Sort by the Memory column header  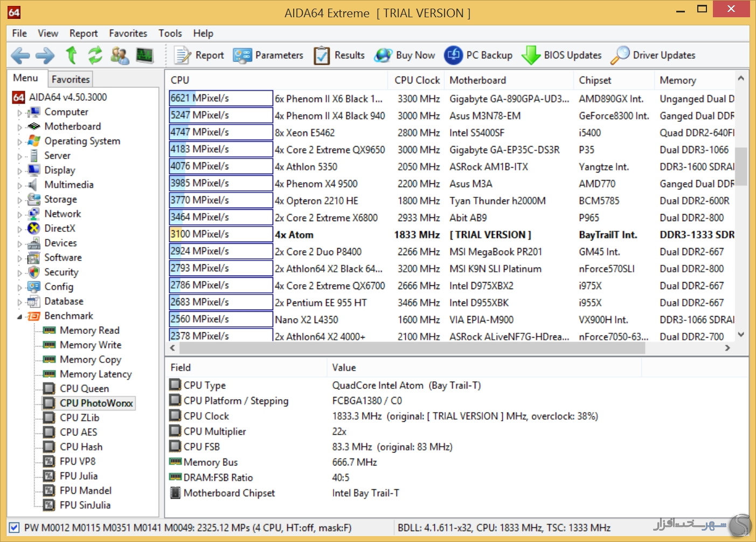[x=695, y=80]
